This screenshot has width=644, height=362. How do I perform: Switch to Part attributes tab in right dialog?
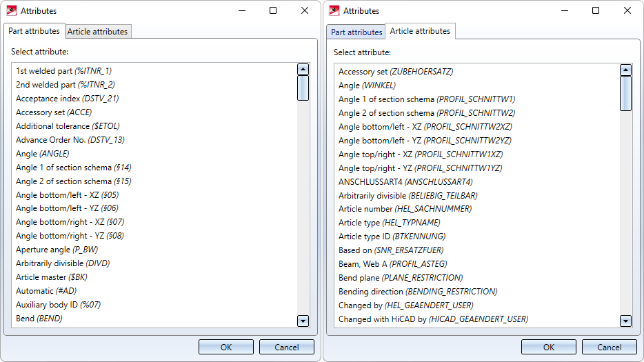tap(356, 32)
